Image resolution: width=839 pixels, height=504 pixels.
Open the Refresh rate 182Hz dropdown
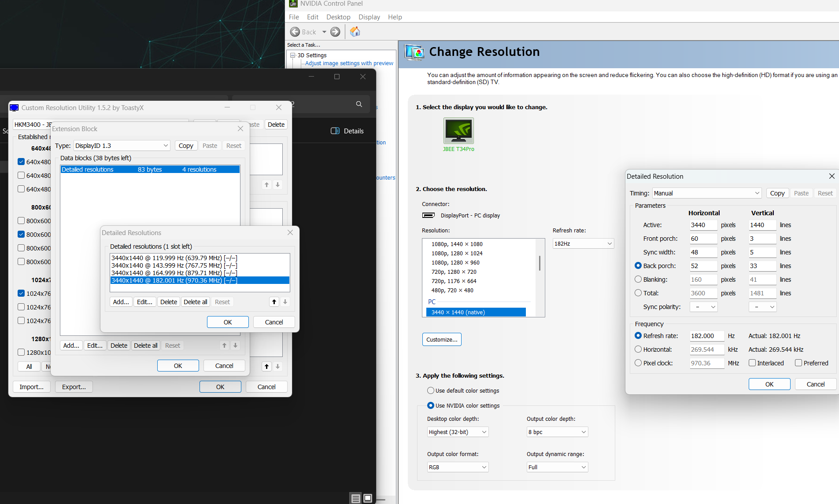point(583,244)
